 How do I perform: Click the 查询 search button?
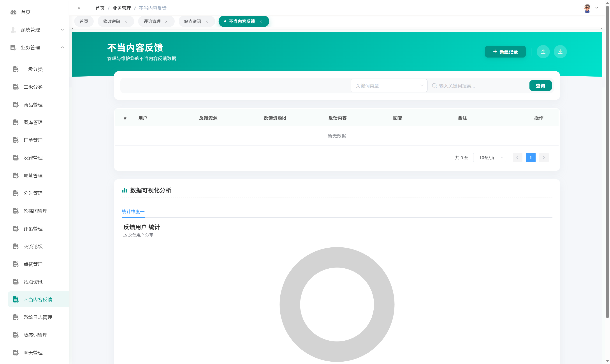[541, 85]
